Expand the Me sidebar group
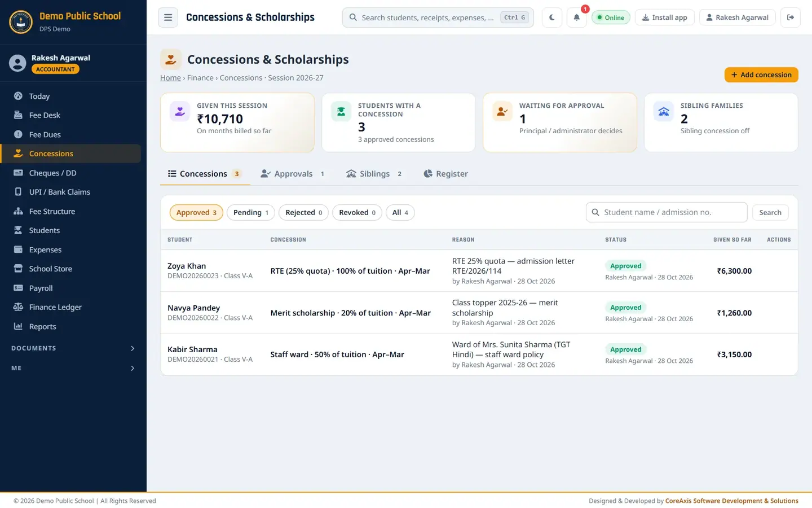 (73, 368)
